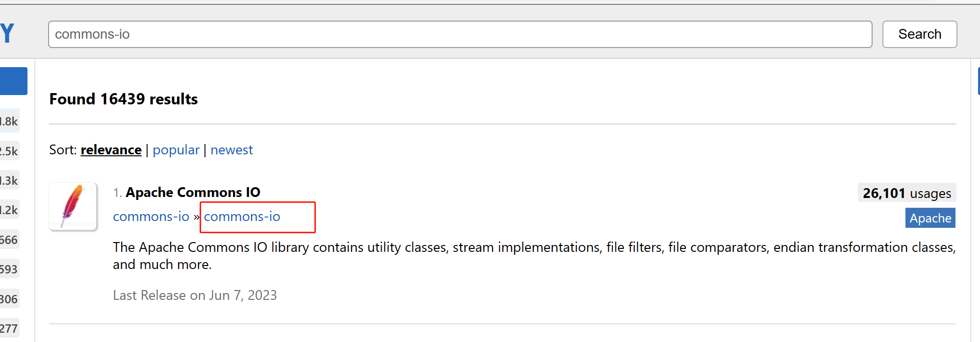Screen dimensions: 980x342
Task: Open the 26,101 usages link
Action: click(906, 193)
